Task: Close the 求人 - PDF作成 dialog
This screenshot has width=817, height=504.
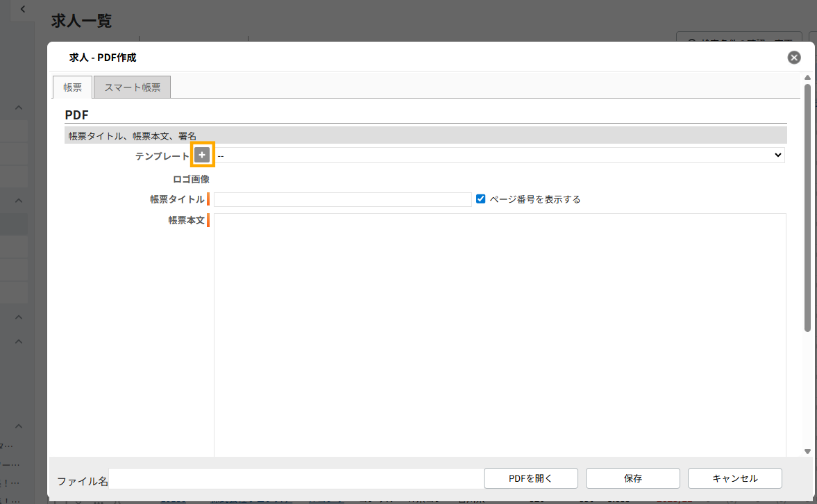Action: (794, 58)
